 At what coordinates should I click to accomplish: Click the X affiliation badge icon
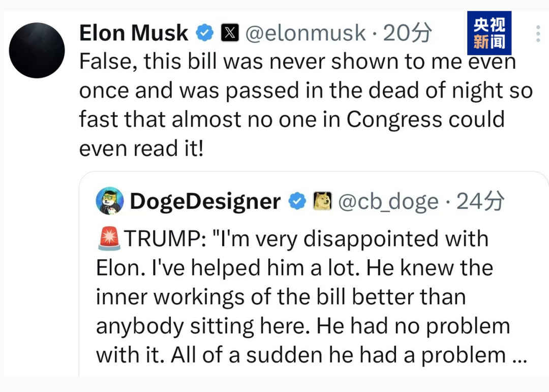click(230, 33)
